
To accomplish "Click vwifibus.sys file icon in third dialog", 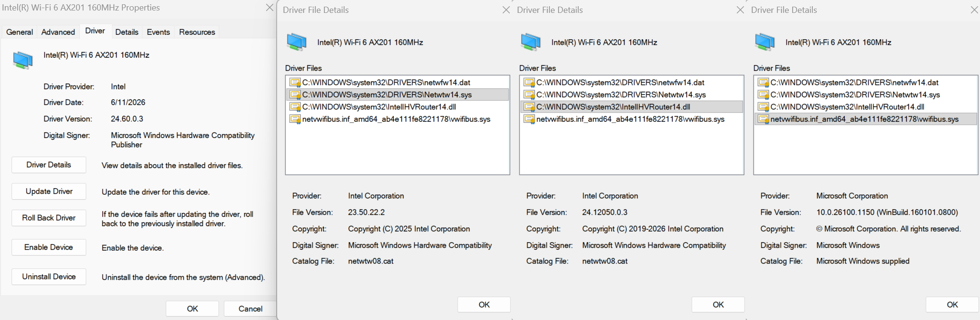I will tap(764, 119).
